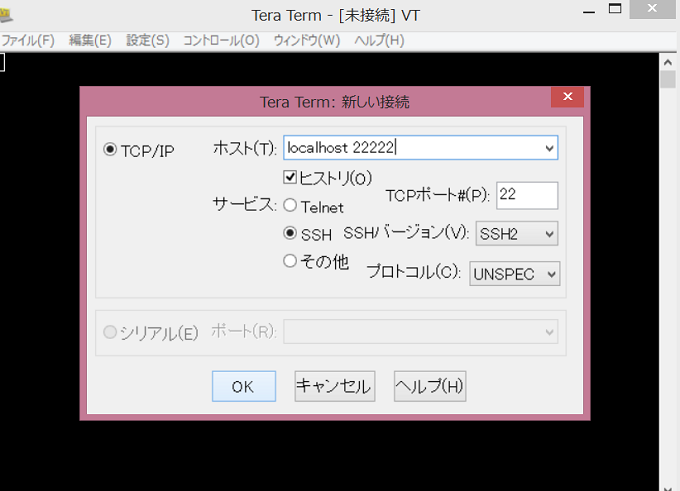The image size is (680, 491).
Task: Open the ヘルプ(H) menu
Action: click(379, 41)
